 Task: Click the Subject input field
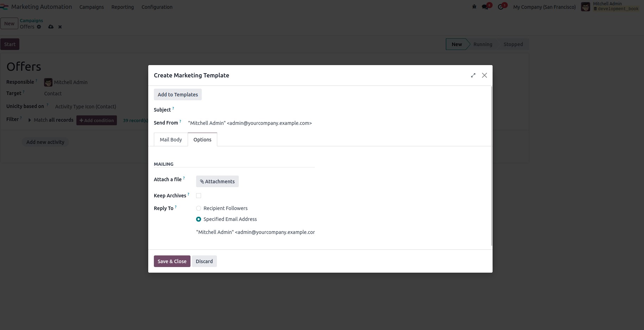(246, 109)
